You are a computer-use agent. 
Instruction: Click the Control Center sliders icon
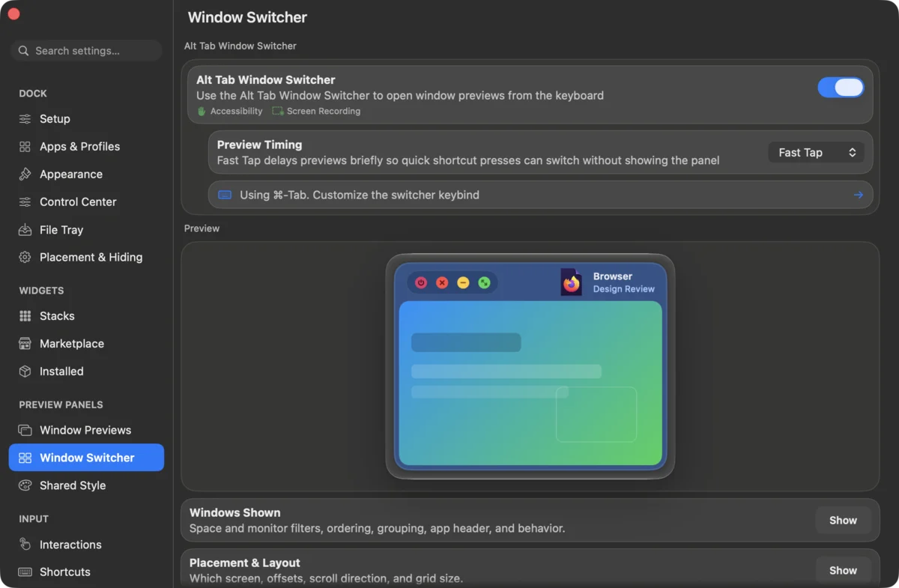tap(25, 202)
